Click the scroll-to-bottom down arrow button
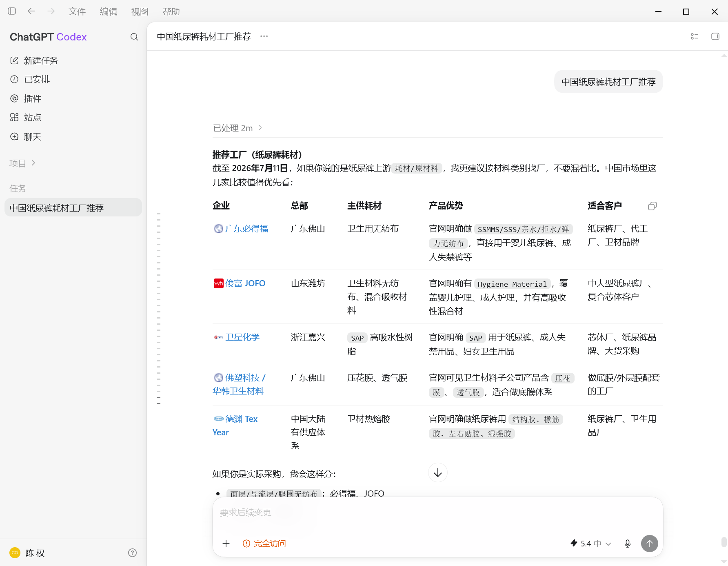The image size is (728, 566). click(x=438, y=473)
